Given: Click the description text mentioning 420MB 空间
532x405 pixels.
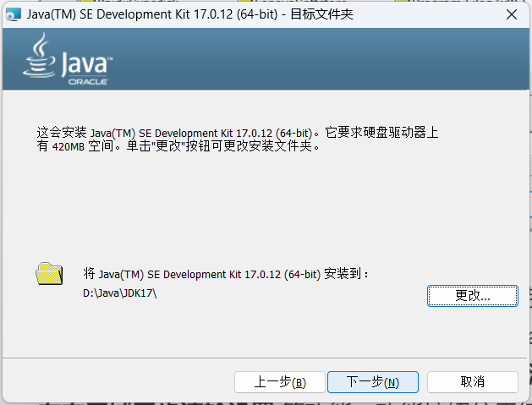Looking at the screenshot, I should [238, 139].
